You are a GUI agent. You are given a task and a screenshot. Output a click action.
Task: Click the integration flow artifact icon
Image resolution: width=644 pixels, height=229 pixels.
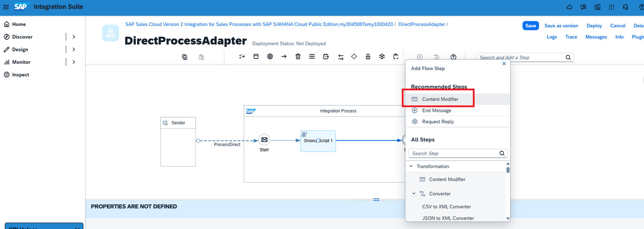click(110, 33)
